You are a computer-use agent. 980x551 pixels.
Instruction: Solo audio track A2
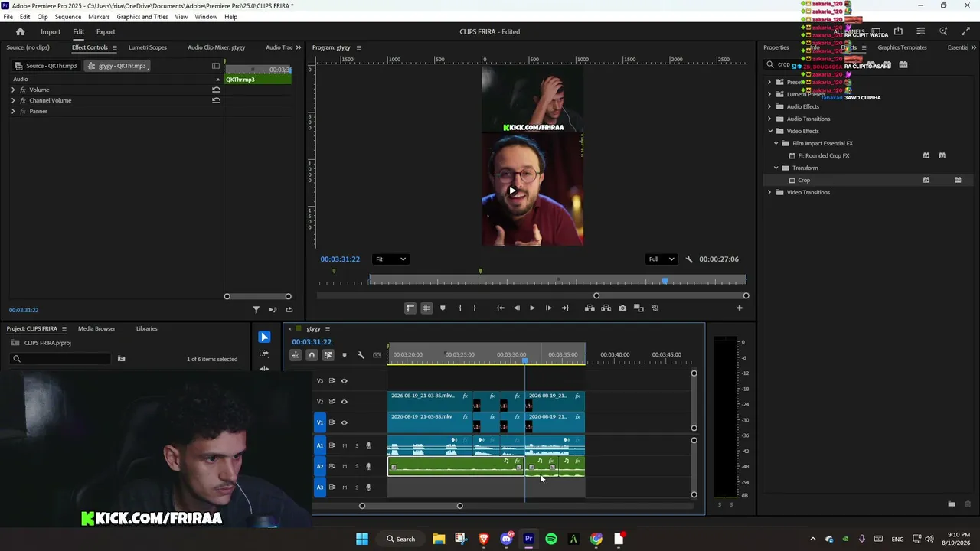pyautogui.click(x=356, y=466)
